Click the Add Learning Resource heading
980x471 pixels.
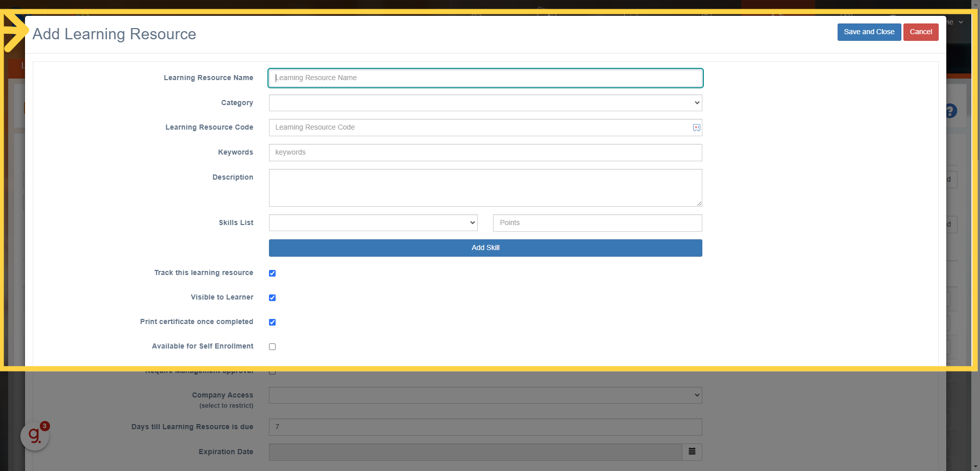114,34
